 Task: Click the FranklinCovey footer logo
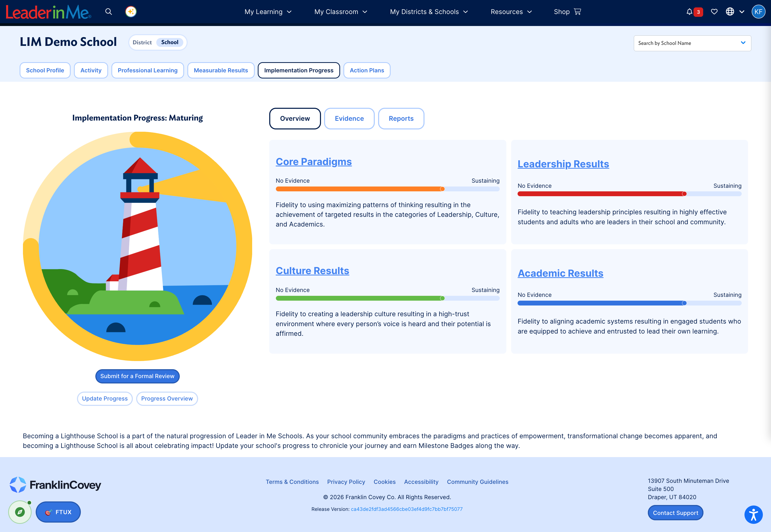[55, 485]
